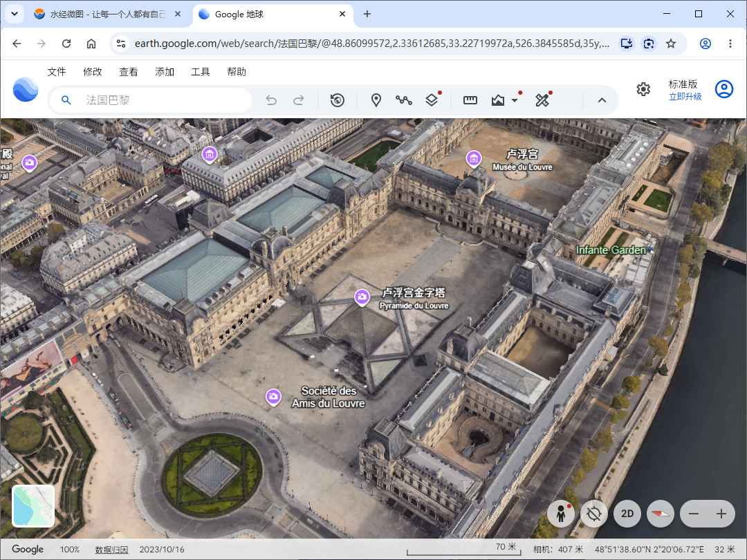Click the address bar URL

pos(371,44)
